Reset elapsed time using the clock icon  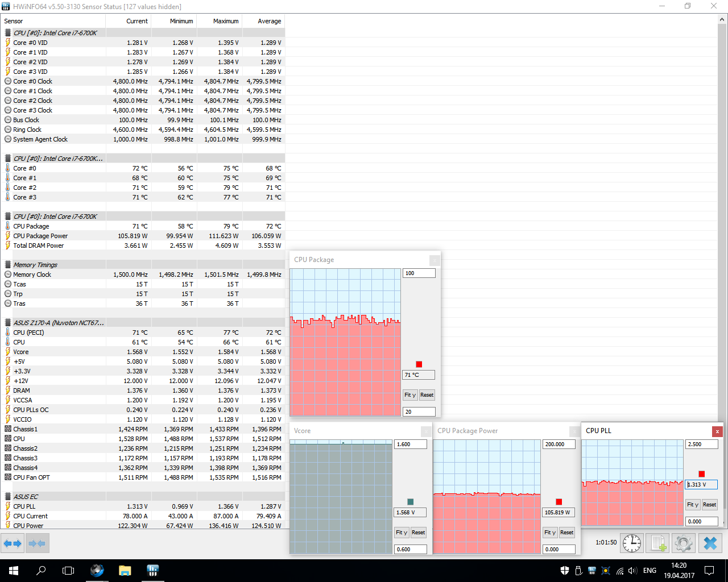coord(631,543)
